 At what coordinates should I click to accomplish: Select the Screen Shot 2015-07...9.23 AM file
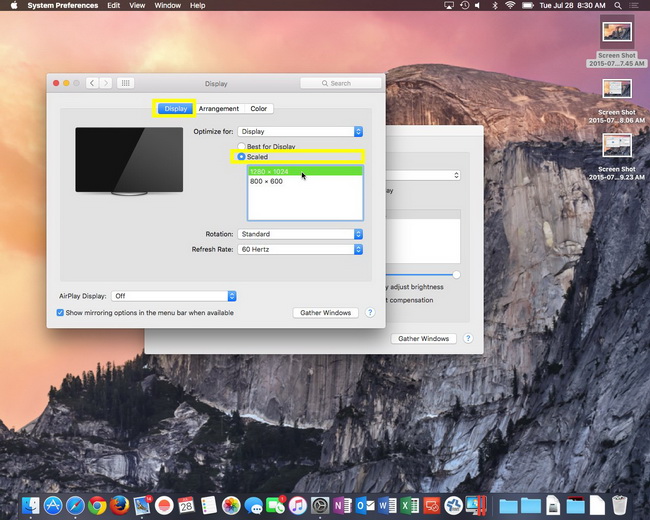tap(617, 157)
